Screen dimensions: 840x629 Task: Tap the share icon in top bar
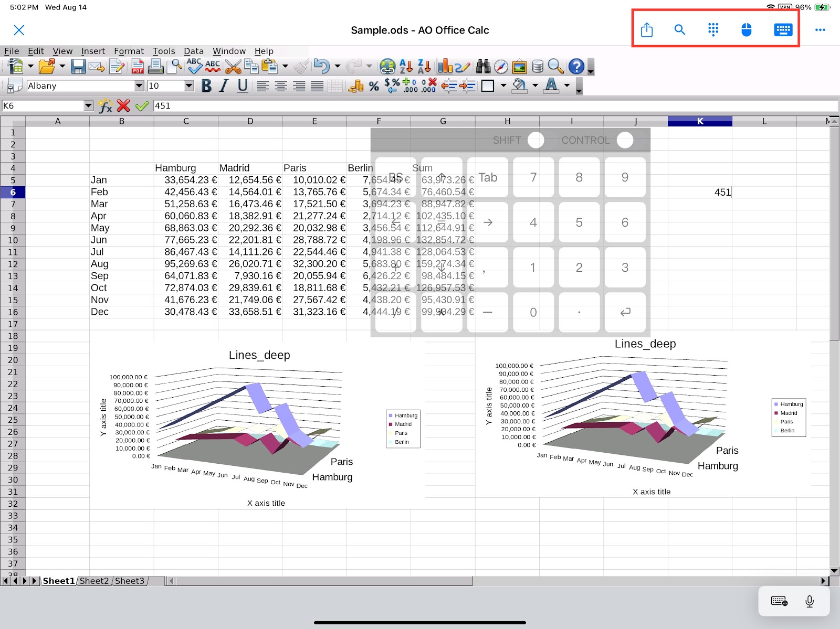(x=647, y=30)
